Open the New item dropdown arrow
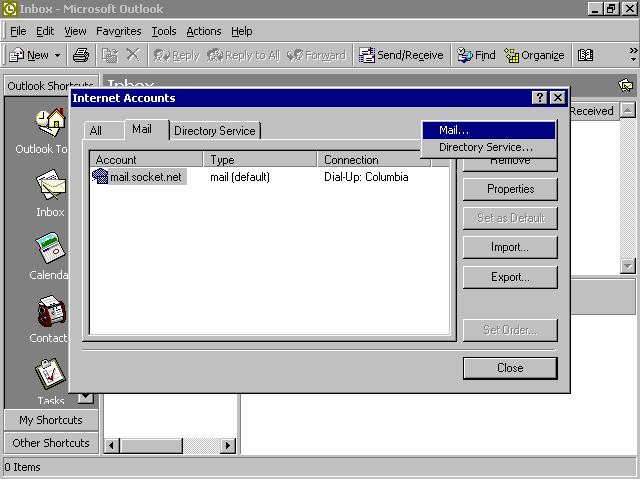 (x=58, y=55)
